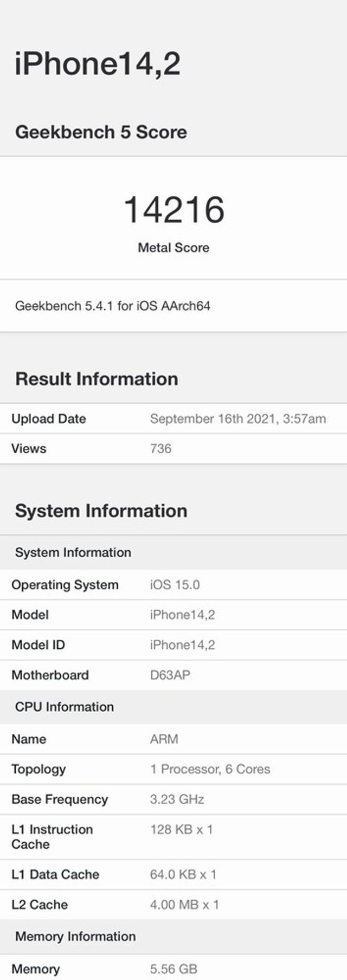Viewport: 347px width, 980px height.
Task: Click the Metal Score label
Action: (x=173, y=248)
